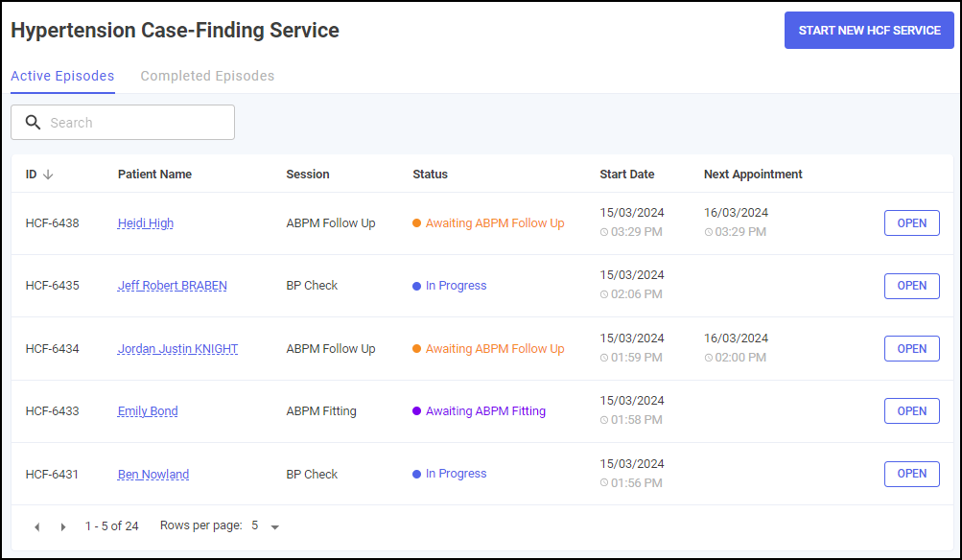Select the HCF-6438 ID cell

coord(52,223)
